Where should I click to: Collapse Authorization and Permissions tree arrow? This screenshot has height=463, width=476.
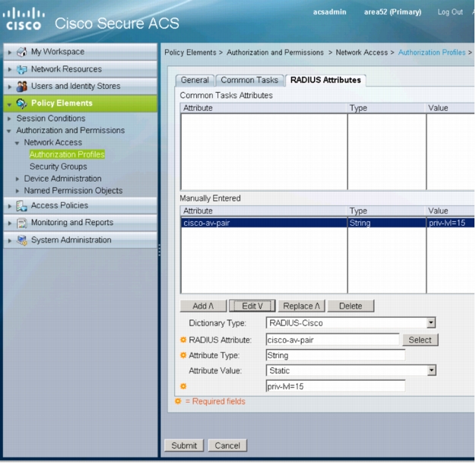[x=9, y=131]
